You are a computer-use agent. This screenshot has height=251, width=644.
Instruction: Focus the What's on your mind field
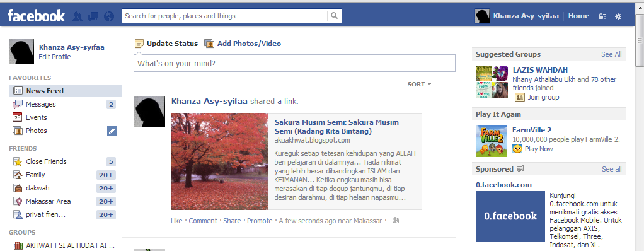pos(294,63)
